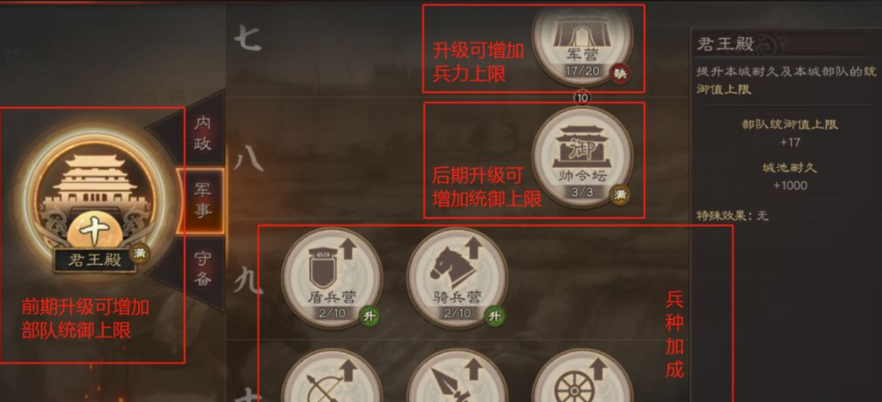Select the wheel siege camp icon
The width and height of the screenshot is (882, 402).
(582, 377)
